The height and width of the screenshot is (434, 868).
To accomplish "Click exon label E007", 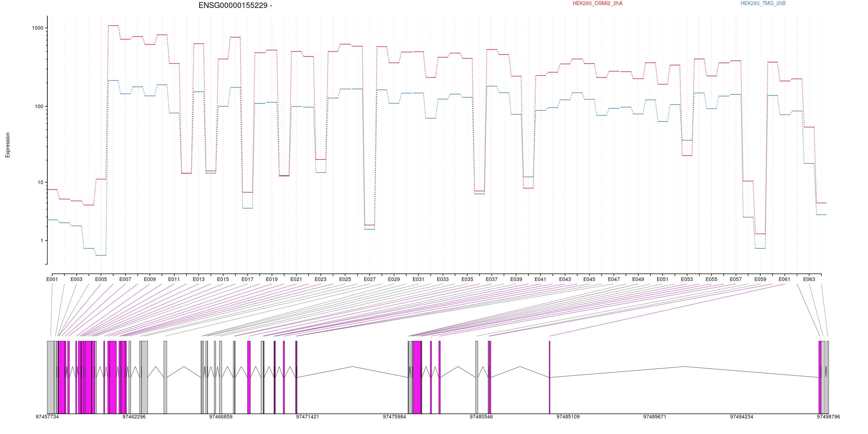I will 125,279.
